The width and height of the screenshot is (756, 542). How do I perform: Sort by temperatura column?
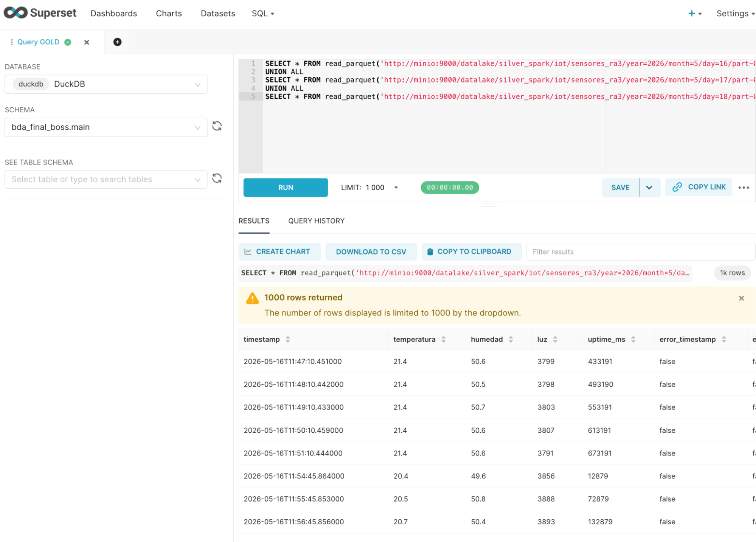[x=444, y=340]
